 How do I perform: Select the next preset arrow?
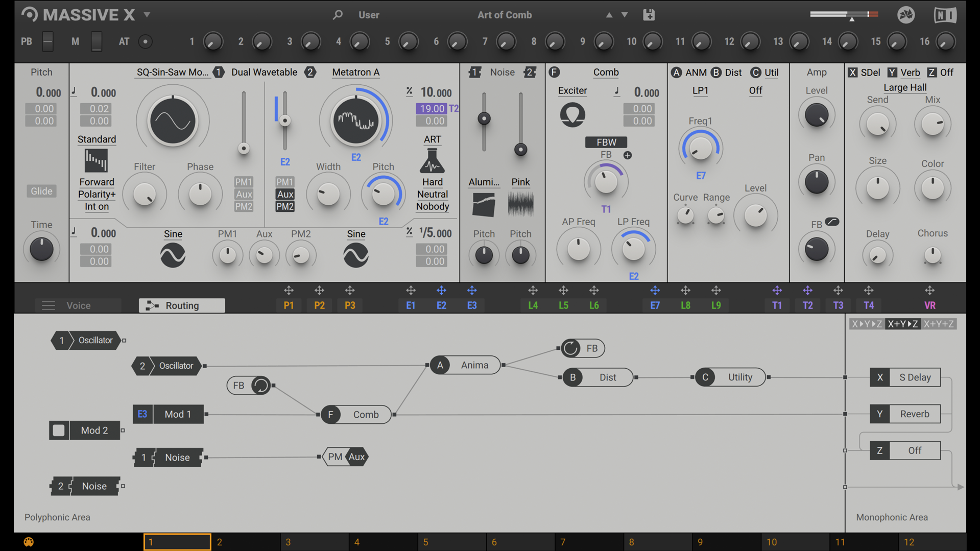625,15
